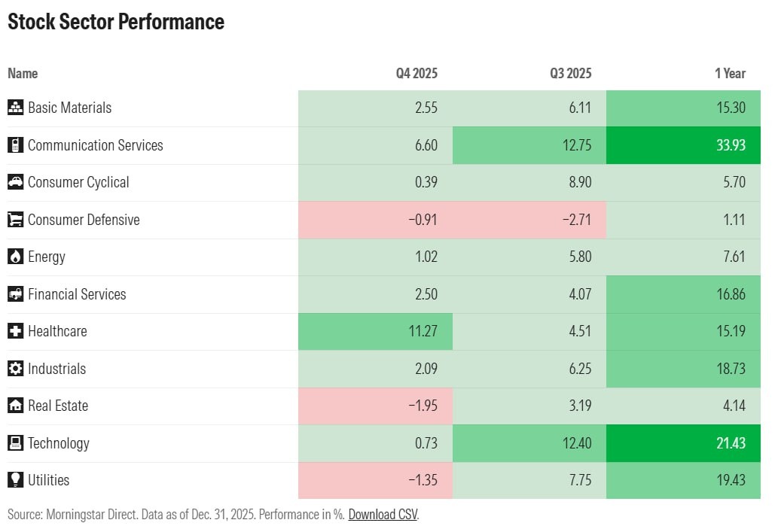Click the Financial Services icon
The image size is (778, 532).
15,294
